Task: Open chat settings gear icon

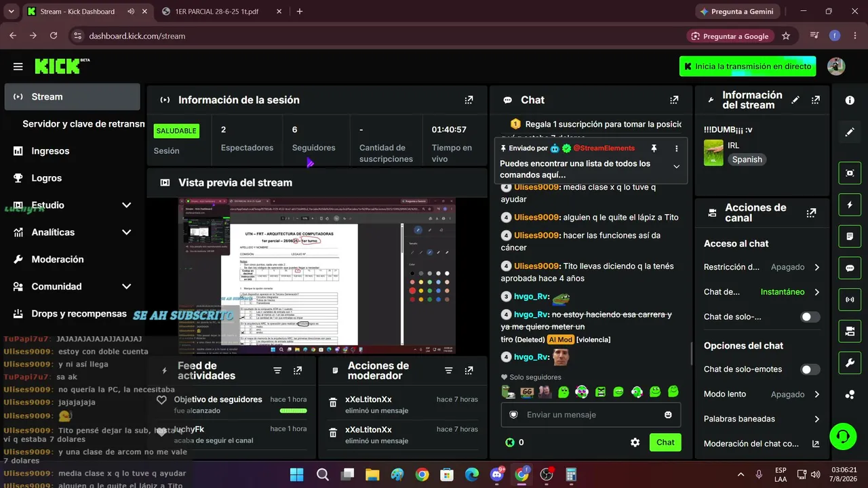Action: tap(635, 443)
